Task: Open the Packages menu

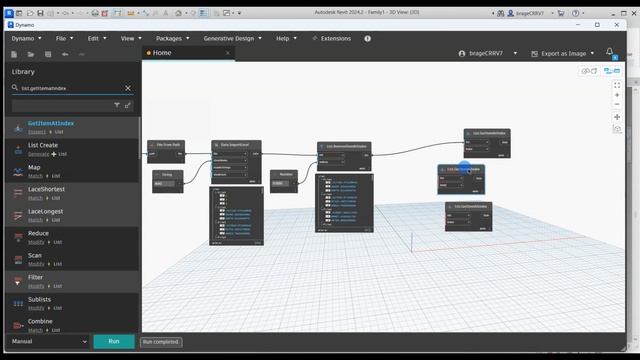Action: click(x=173, y=38)
